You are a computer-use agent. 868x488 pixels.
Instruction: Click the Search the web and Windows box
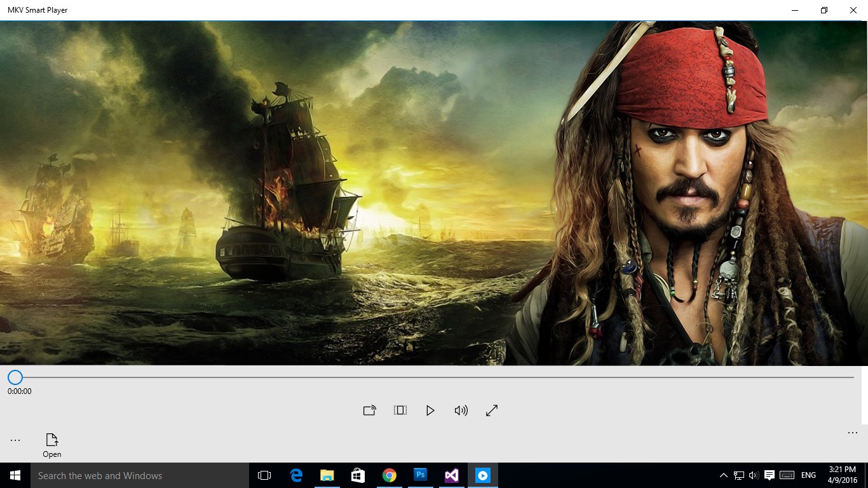pos(140,475)
